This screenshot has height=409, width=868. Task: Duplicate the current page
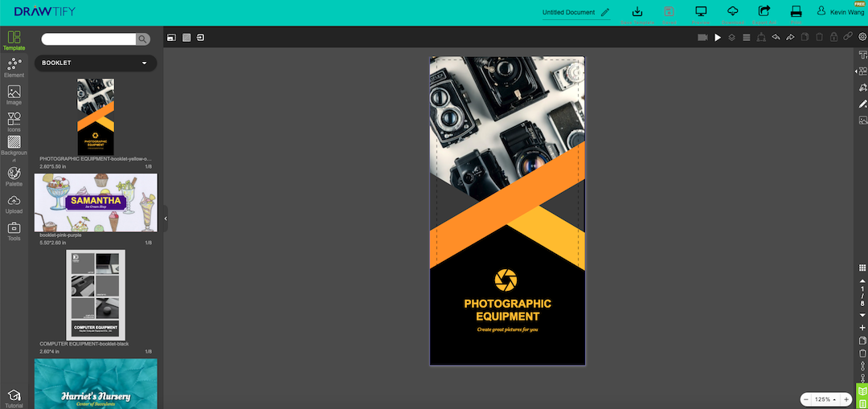(x=862, y=341)
